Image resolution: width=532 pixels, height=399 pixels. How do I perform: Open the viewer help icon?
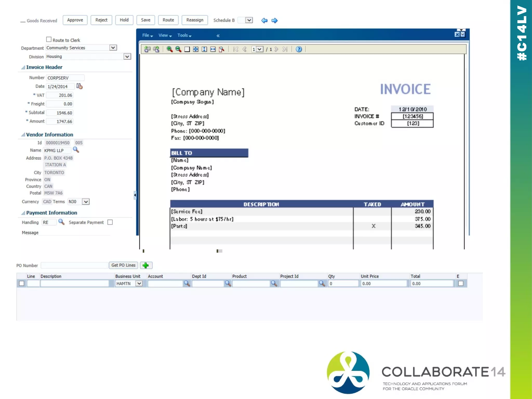(299, 49)
